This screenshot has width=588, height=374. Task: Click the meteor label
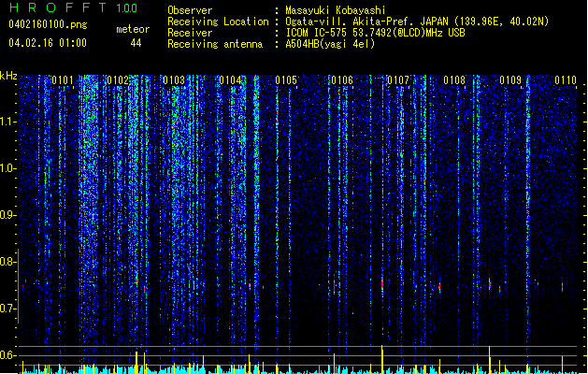(133, 29)
